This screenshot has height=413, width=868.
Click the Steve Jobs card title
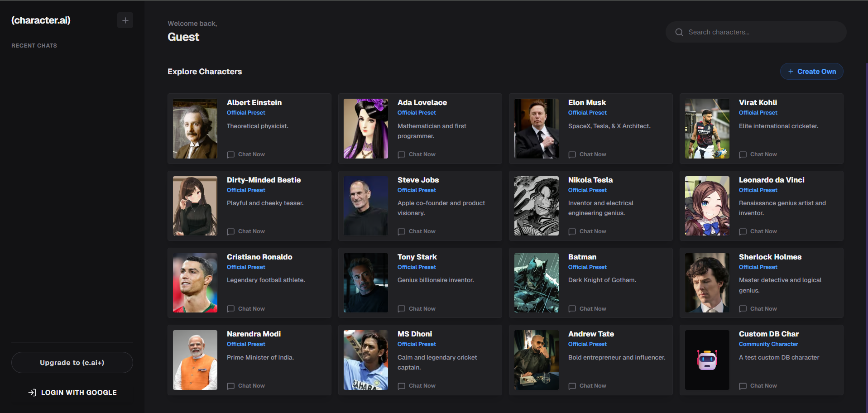(418, 180)
